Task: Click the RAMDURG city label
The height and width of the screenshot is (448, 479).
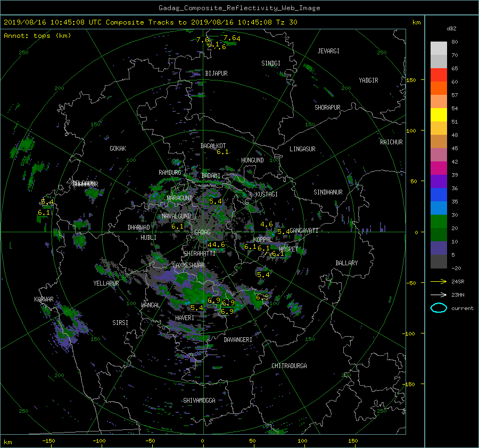Action: [x=170, y=173]
